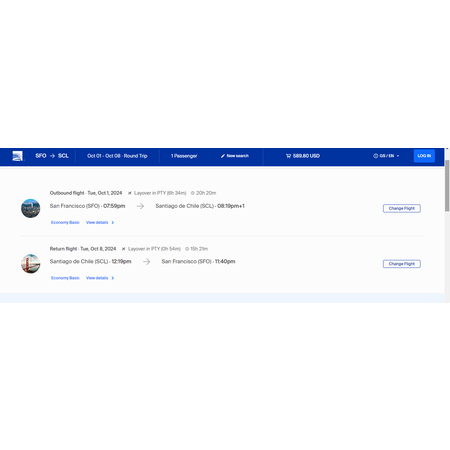Open Economy Basic link for outbound flight

tap(65, 222)
